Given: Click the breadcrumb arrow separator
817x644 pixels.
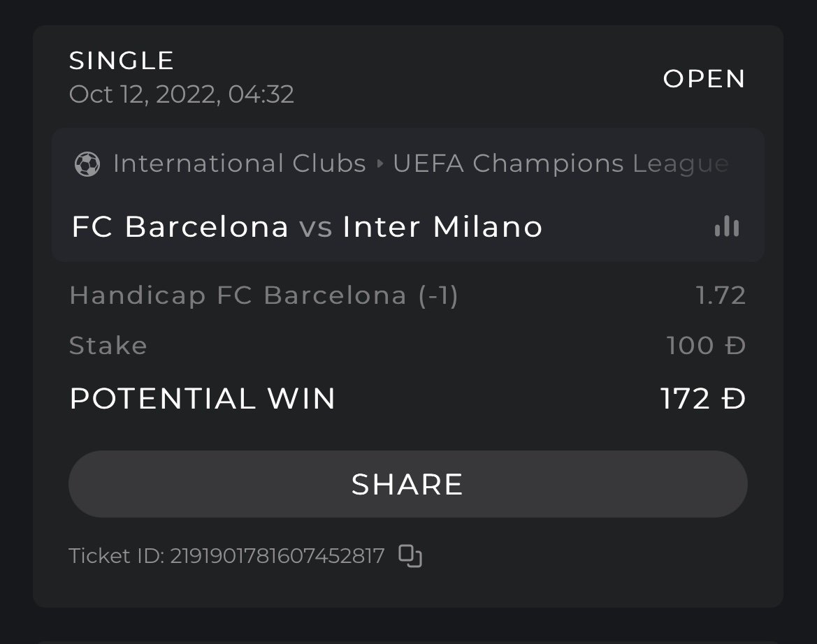Looking at the screenshot, I should pos(379,164).
